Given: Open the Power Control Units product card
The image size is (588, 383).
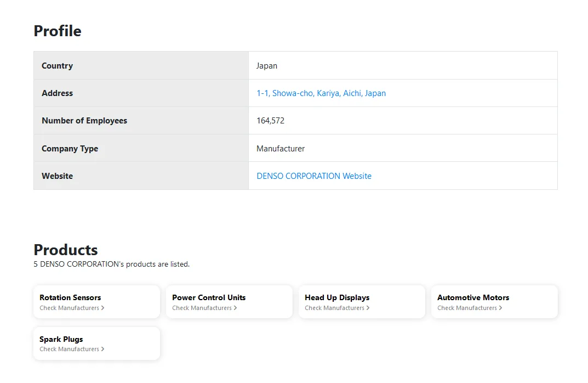Looking at the screenshot, I should click(229, 302).
